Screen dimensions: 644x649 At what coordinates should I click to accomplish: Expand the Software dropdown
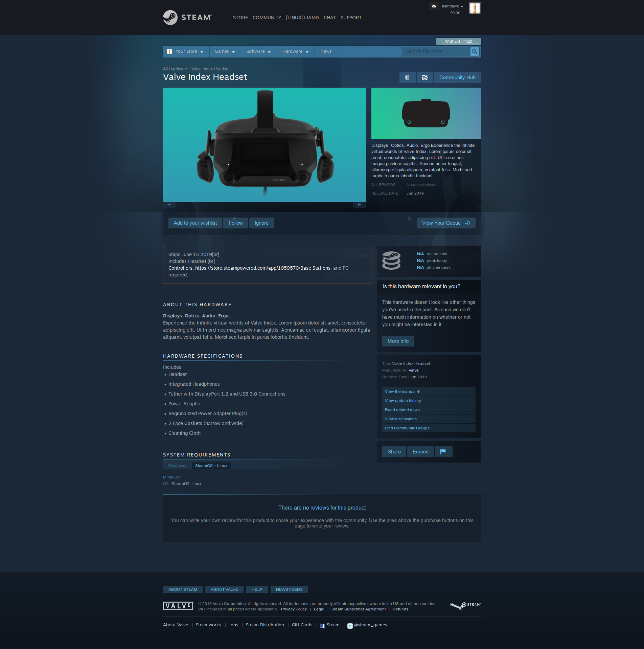[259, 51]
